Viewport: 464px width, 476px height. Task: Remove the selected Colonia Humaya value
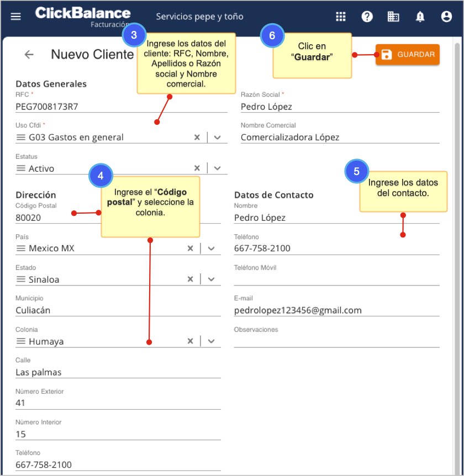(x=190, y=341)
